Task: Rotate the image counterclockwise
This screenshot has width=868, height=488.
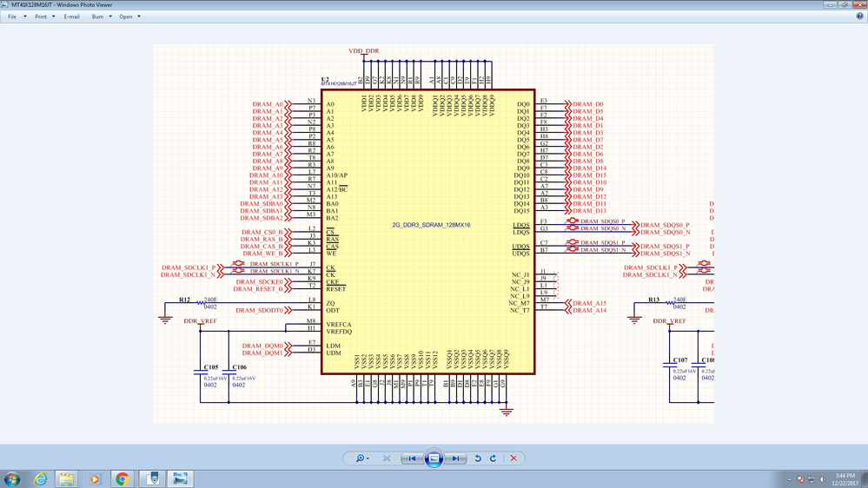Action: point(478,458)
